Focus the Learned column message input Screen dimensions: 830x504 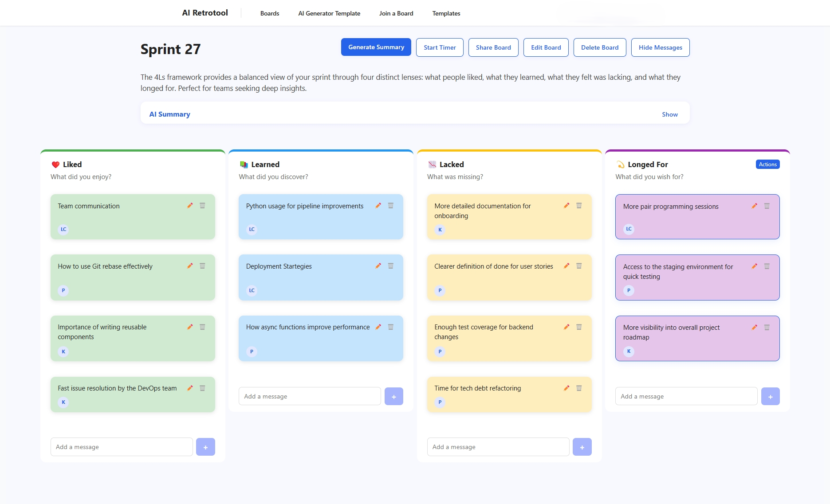310,396
